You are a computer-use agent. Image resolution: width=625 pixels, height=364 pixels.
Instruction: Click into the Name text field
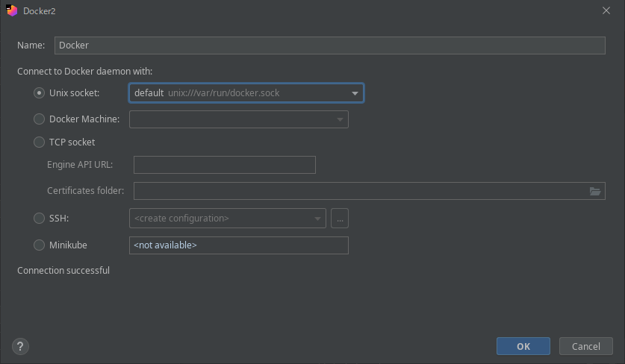[329, 45]
